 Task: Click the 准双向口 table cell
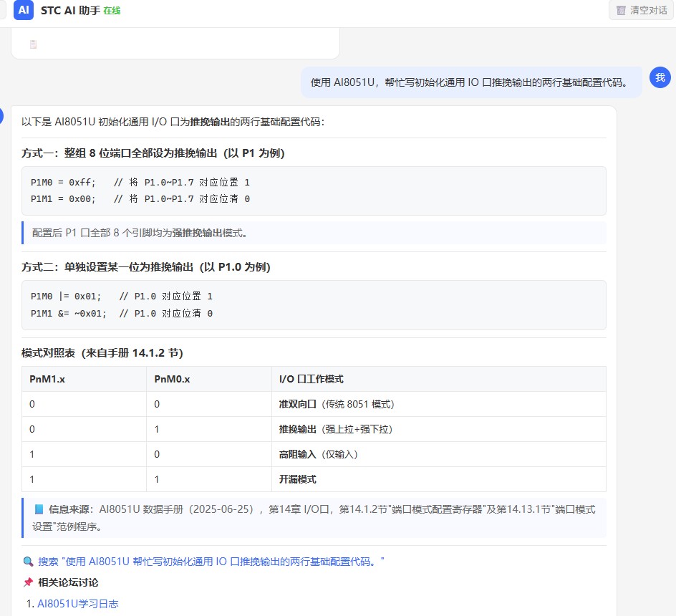tap(439, 404)
